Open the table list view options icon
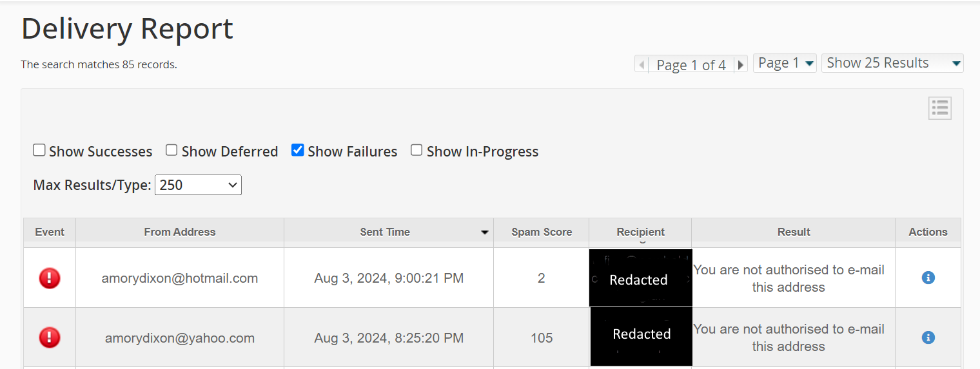The image size is (980, 369). [939, 108]
